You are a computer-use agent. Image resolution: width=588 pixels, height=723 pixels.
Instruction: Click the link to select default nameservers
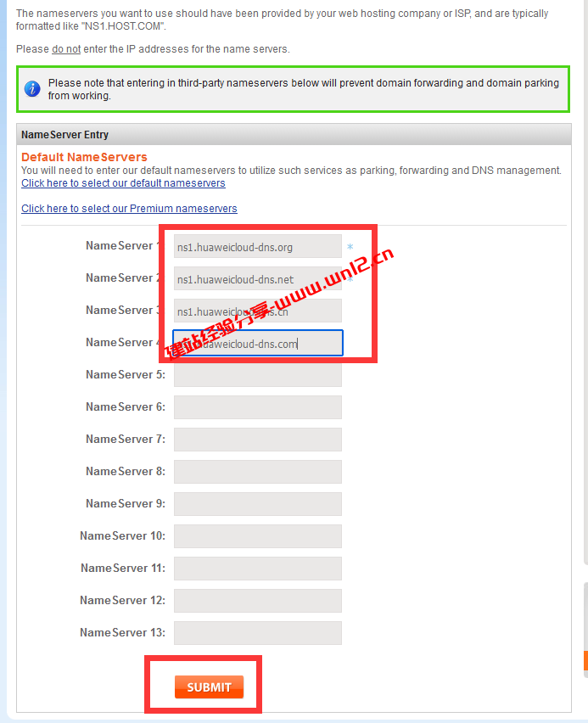pyautogui.click(x=123, y=183)
